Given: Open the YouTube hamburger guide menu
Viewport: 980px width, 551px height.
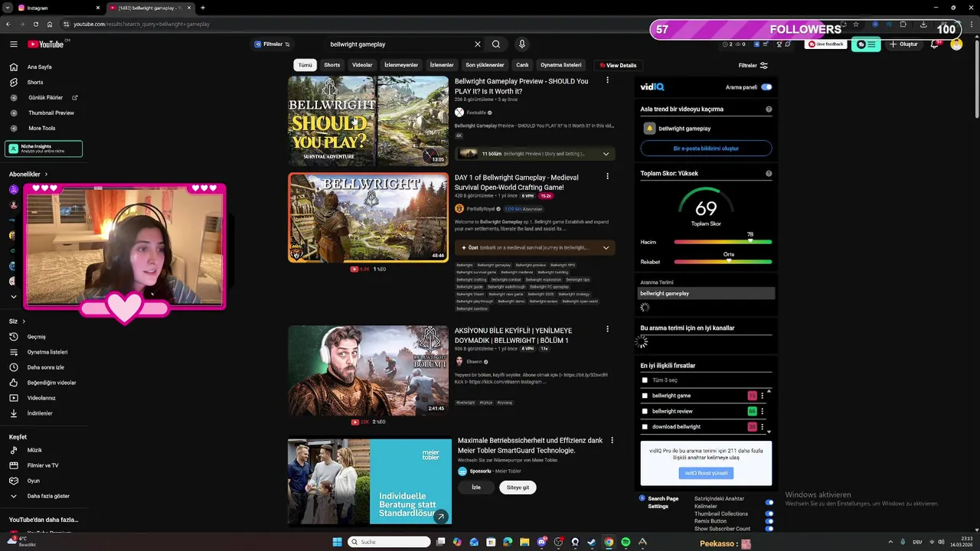Looking at the screenshot, I should [13, 44].
